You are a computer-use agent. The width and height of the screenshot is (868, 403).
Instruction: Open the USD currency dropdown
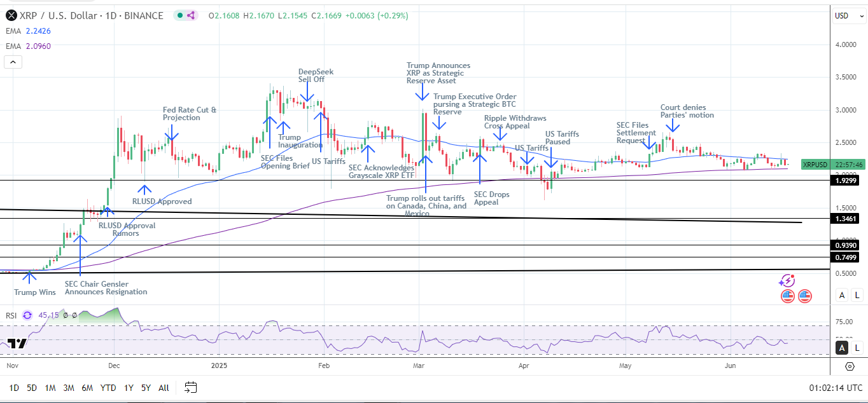pos(848,16)
